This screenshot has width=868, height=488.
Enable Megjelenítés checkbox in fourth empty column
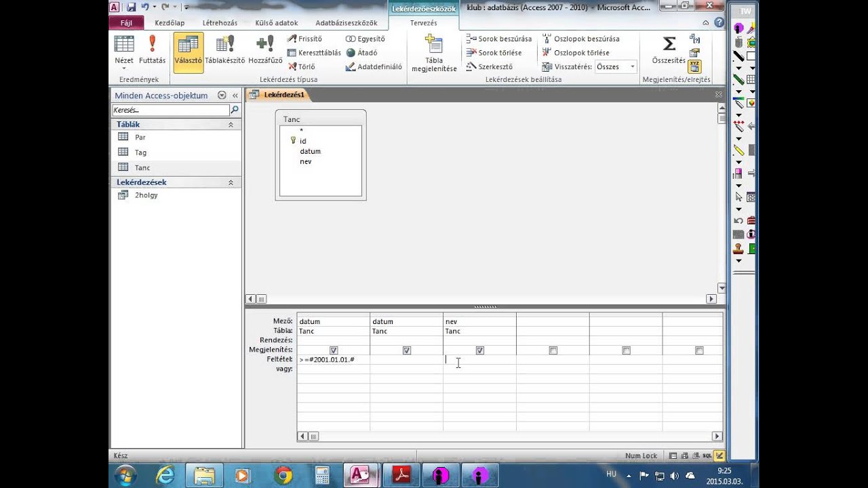tap(553, 350)
